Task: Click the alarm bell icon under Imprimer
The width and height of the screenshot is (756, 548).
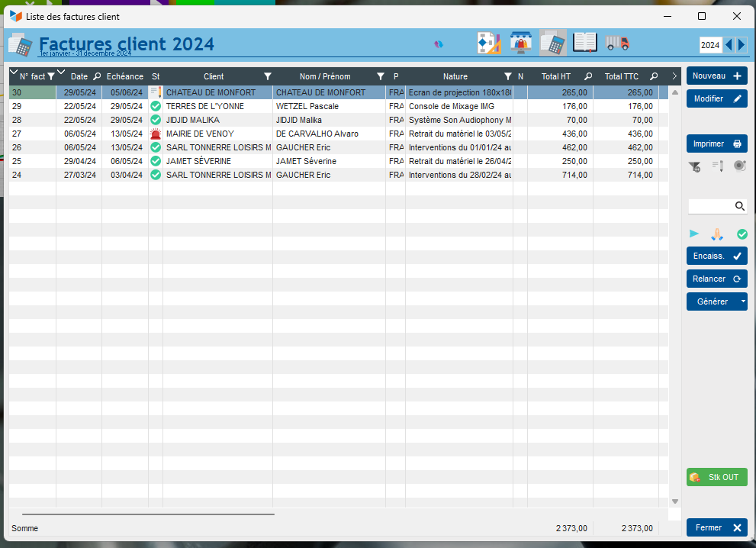Action: (x=740, y=166)
